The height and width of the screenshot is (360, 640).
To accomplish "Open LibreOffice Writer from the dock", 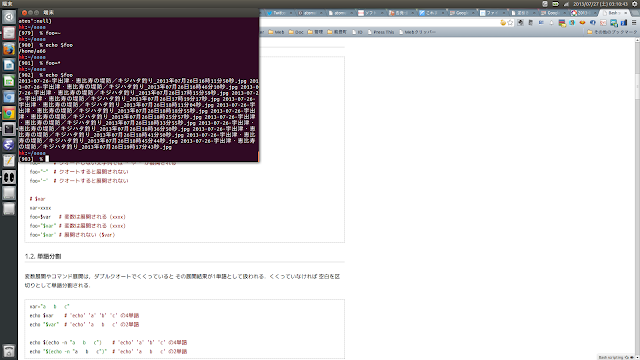I will point(9,65).
